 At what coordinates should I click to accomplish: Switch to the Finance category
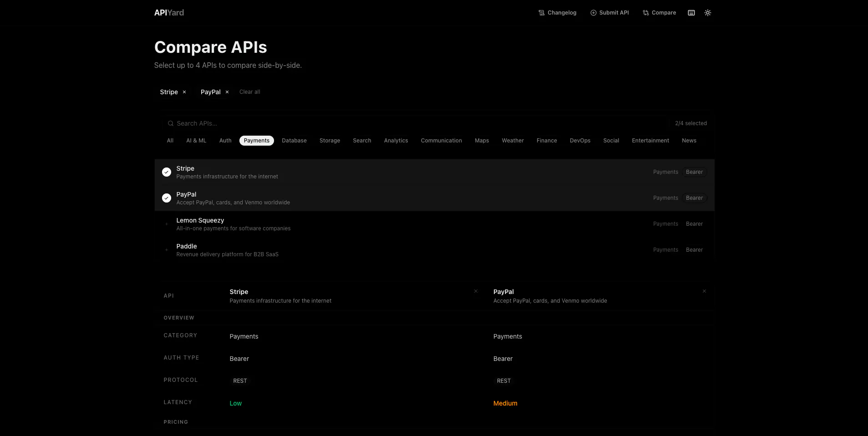tap(547, 141)
